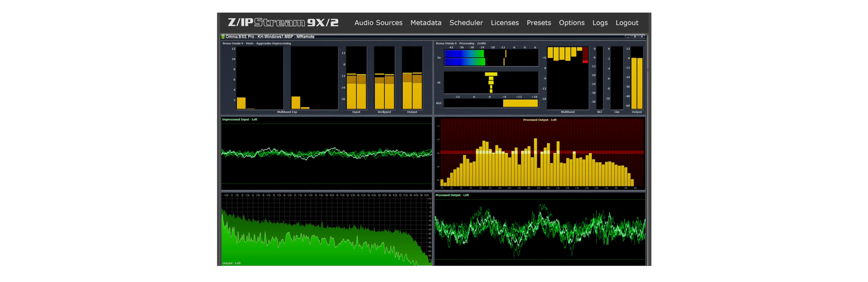Click the 'Output - Left' label on FFT display
This screenshot has height=282, width=868.
coord(231,263)
